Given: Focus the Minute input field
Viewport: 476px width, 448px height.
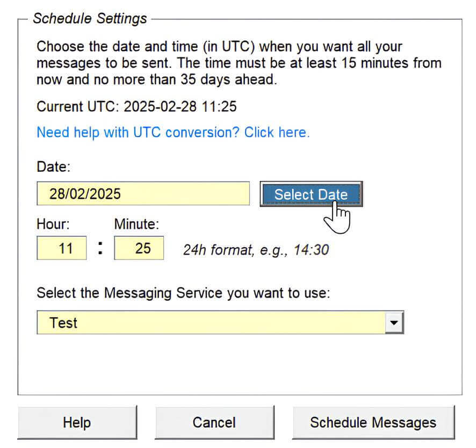Looking at the screenshot, I should pyautogui.click(x=139, y=249).
